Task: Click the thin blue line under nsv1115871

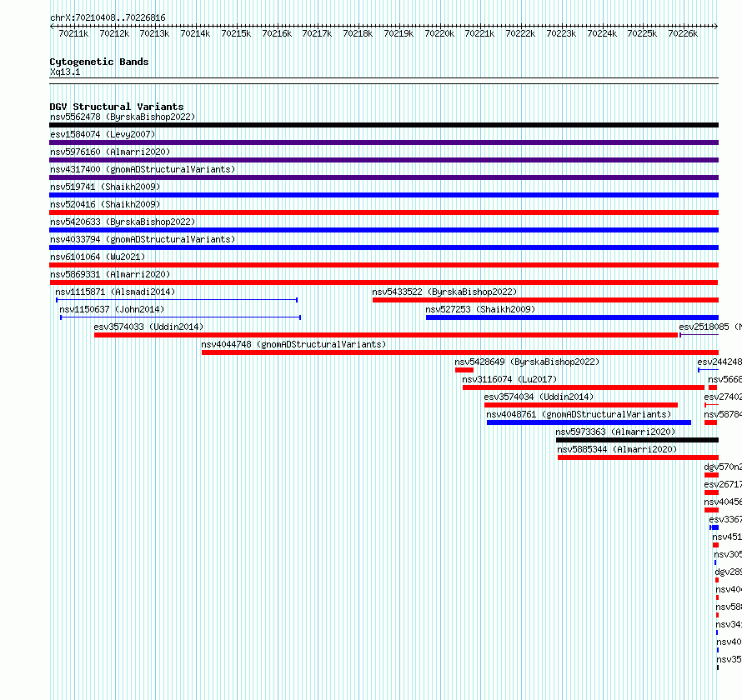Action: click(177, 300)
